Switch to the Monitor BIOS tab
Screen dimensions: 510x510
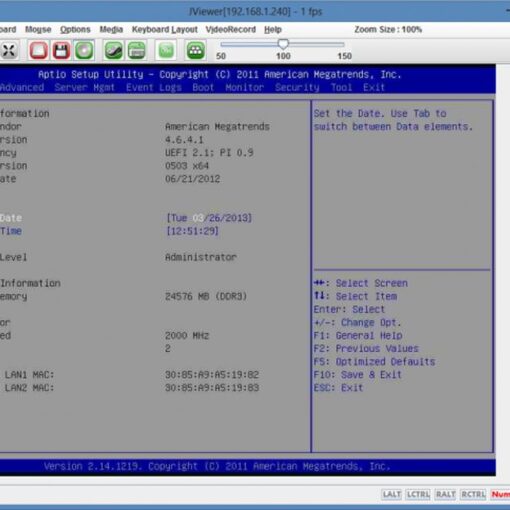tap(245, 88)
